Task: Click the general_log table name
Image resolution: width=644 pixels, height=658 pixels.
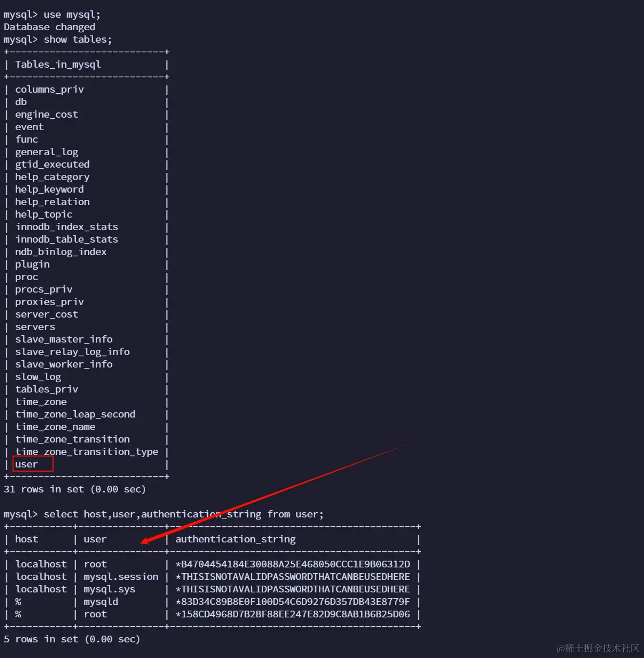Action: click(x=47, y=152)
